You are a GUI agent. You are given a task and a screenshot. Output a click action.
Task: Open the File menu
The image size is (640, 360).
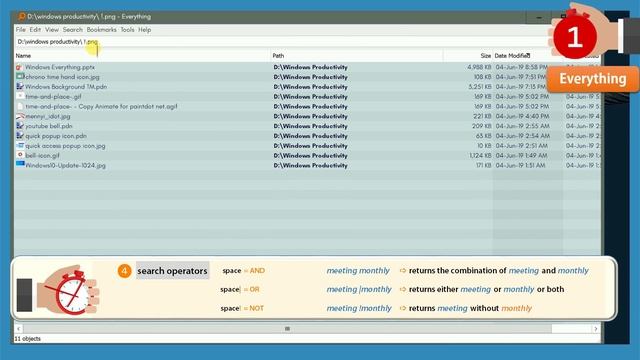tap(20, 30)
